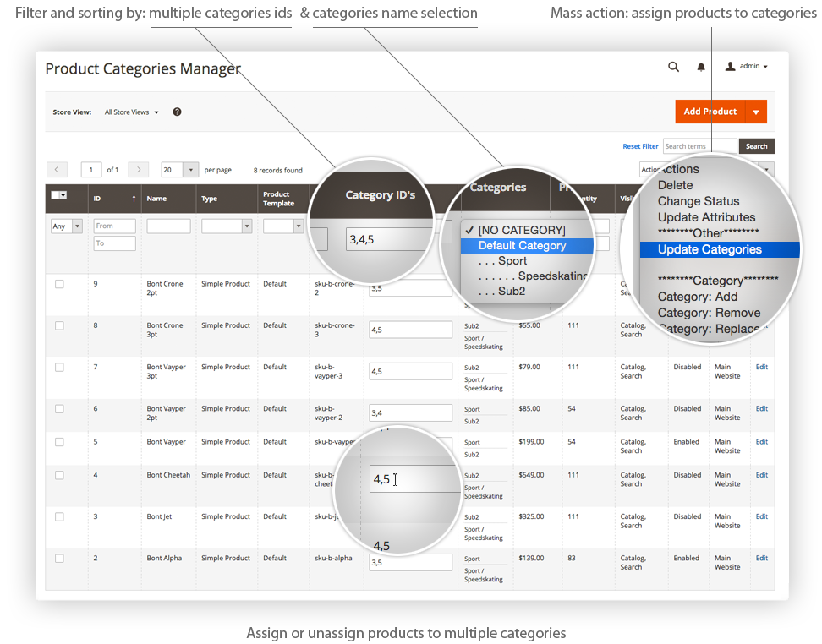Image resolution: width=822 pixels, height=644 pixels.
Task: Expand the Add Product arrow dropdown
Action: tap(756, 112)
